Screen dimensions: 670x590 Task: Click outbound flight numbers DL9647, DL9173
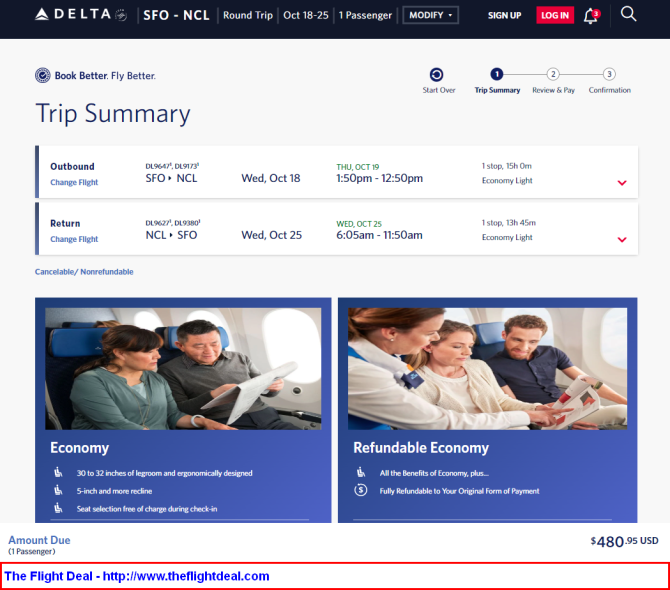coord(172,166)
